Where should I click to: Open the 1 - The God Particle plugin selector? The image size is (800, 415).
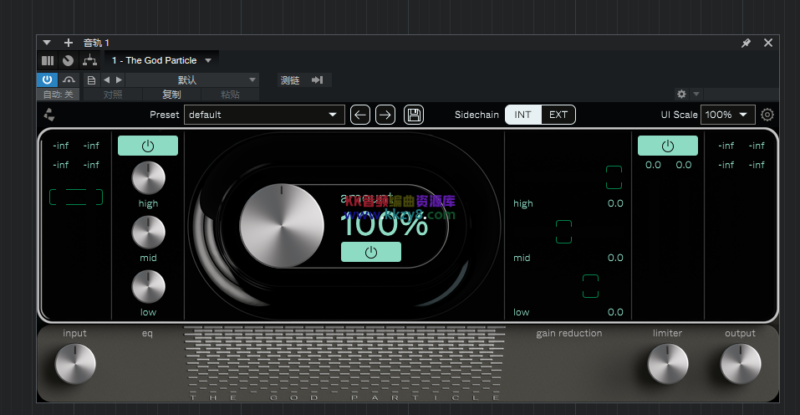coord(161,61)
